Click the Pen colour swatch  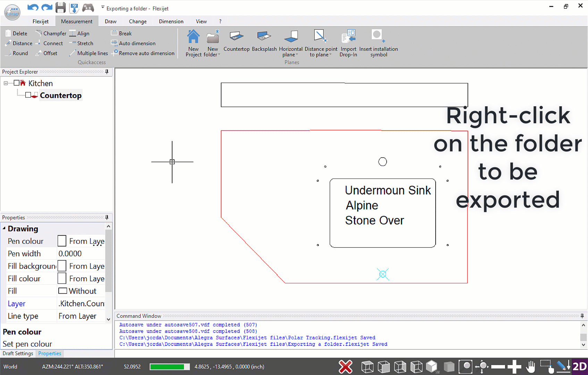[x=62, y=241]
